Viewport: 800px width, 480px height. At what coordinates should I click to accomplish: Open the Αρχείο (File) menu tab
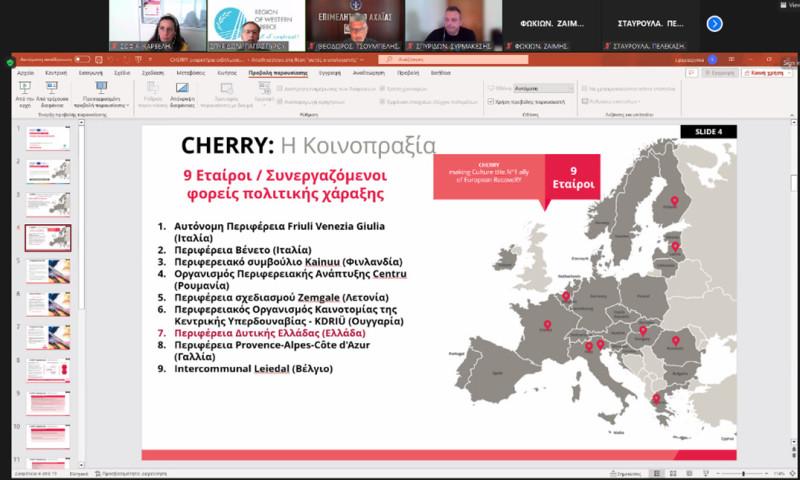[x=26, y=73]
